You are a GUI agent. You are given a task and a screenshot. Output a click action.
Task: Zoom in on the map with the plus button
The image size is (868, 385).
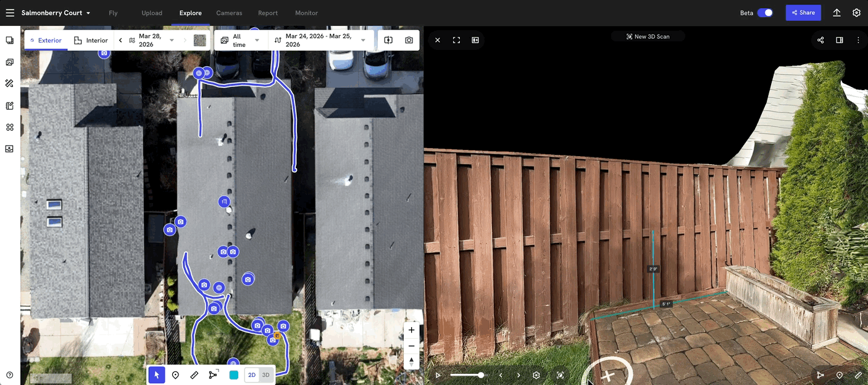pos(411,330)
